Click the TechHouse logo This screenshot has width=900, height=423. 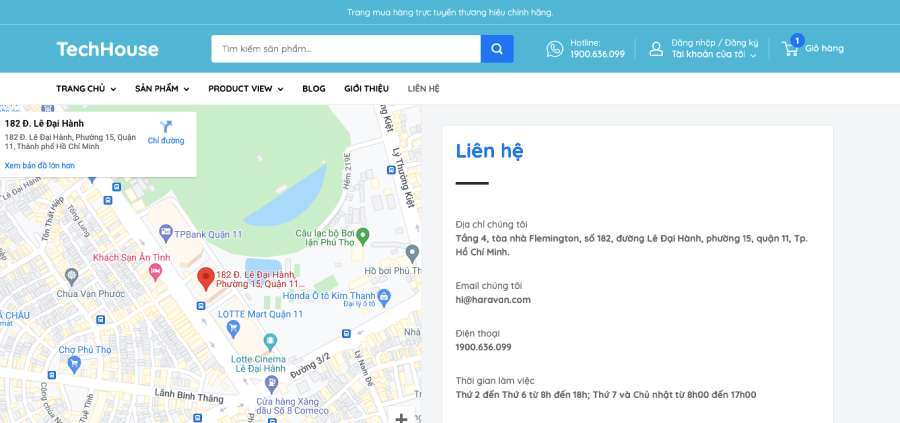pos(107,49)
